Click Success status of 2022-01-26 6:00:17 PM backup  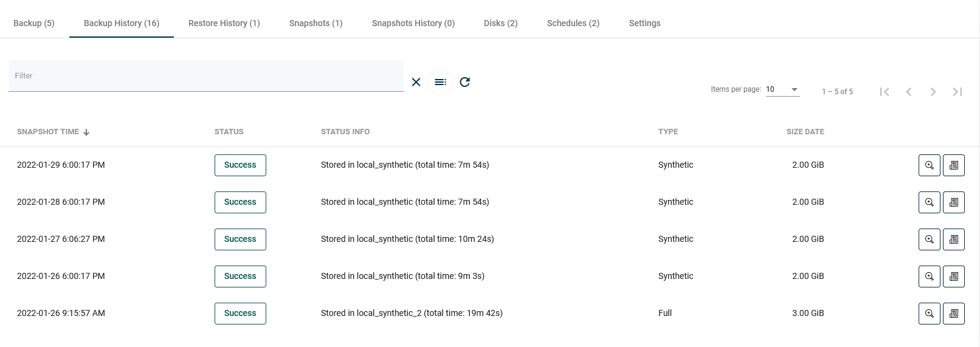click(x=240, y=277)
